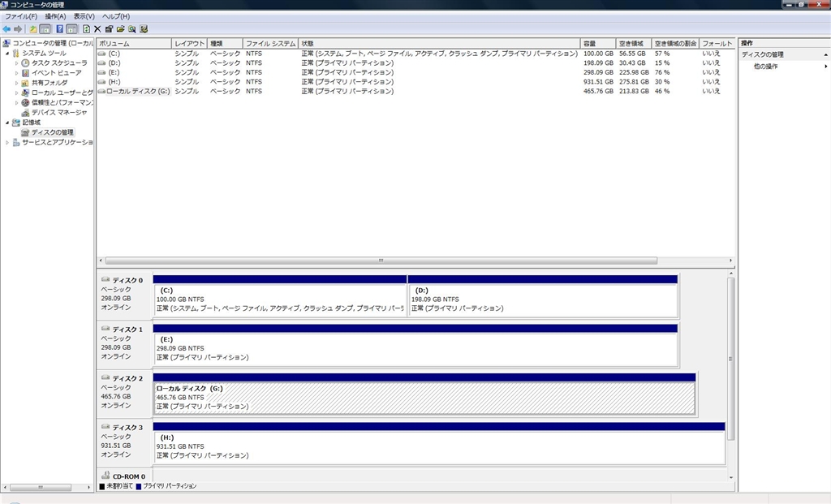
Task: Click the Forward arrow toolbar icon
Action: 19,29
